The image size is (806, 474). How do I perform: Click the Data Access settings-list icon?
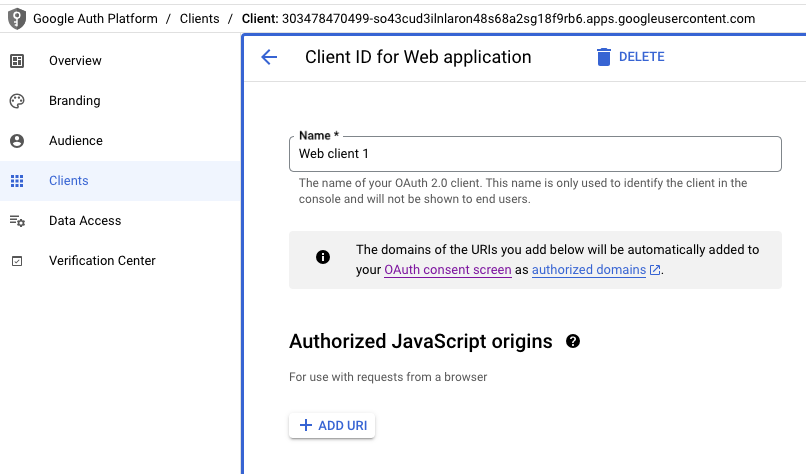pos(17,221)
